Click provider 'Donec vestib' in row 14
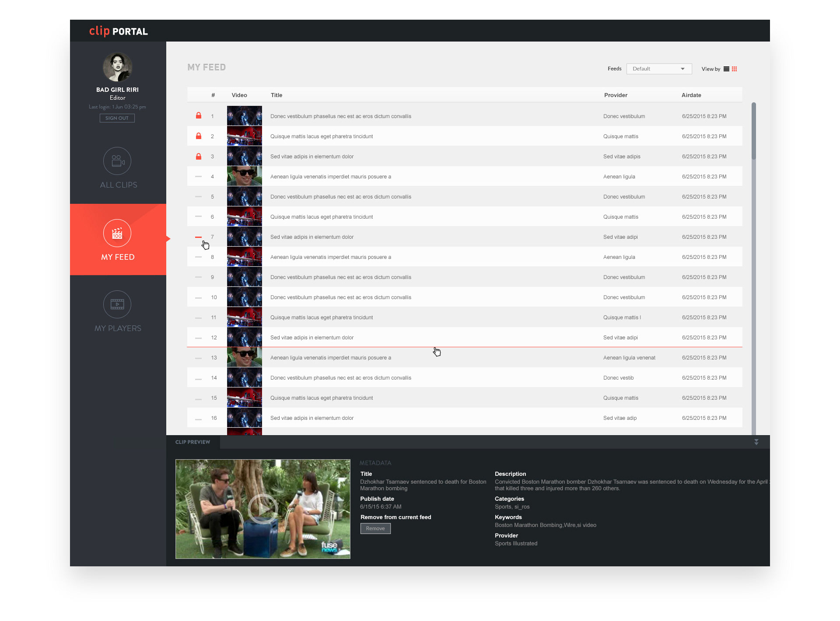The height and width of the screenshot is (621, 840). coord(618,378)
